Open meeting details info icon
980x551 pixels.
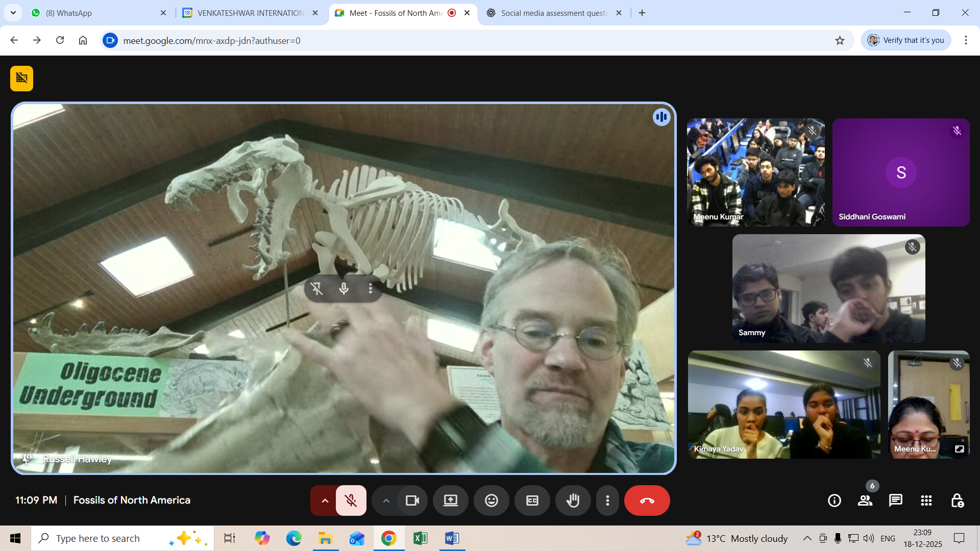click(834, 500)
